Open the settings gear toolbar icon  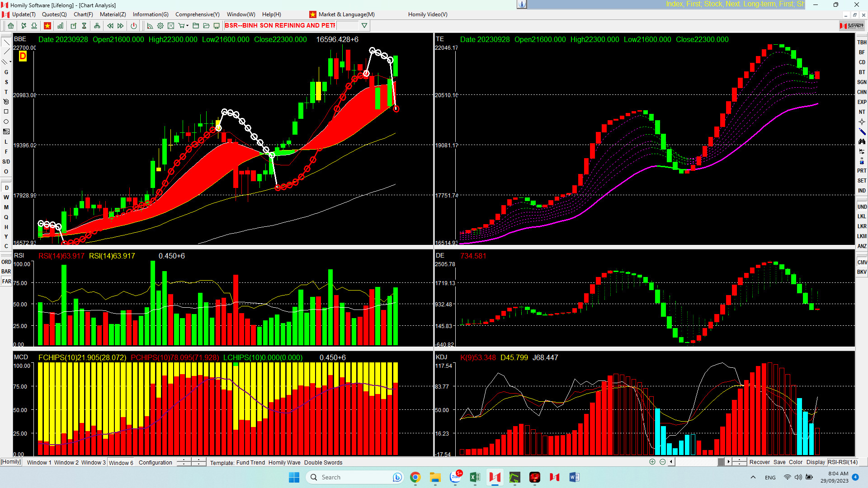[160, 26]
